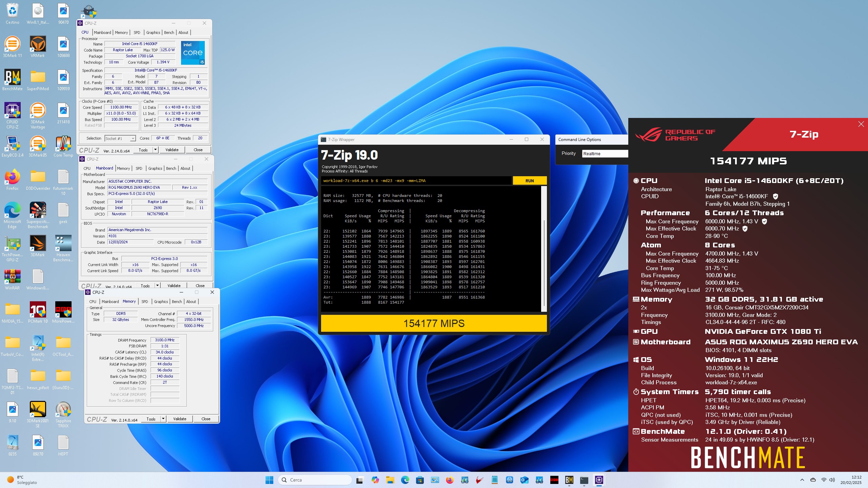The image size is (868, 488).
Task: Open Copilot from the taskbar
Action: 375,480
